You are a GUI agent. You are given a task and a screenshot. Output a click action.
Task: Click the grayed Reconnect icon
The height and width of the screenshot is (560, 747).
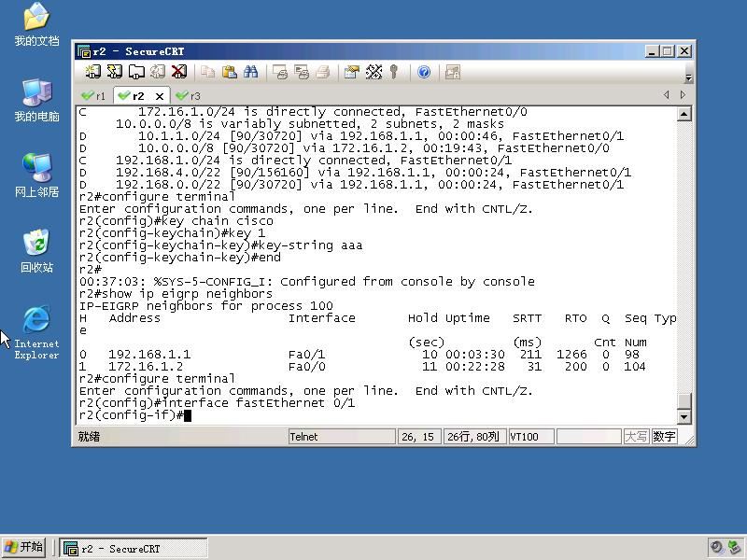coord(158,72)
